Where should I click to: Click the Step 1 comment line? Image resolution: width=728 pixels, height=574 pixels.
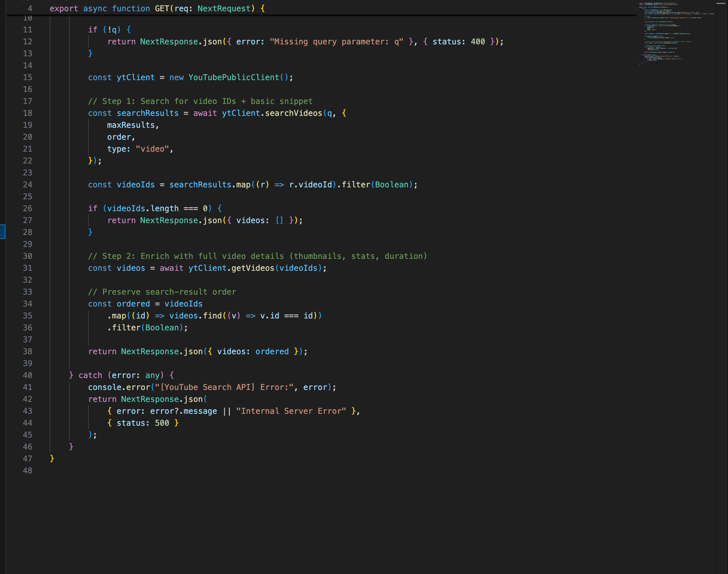200,101
